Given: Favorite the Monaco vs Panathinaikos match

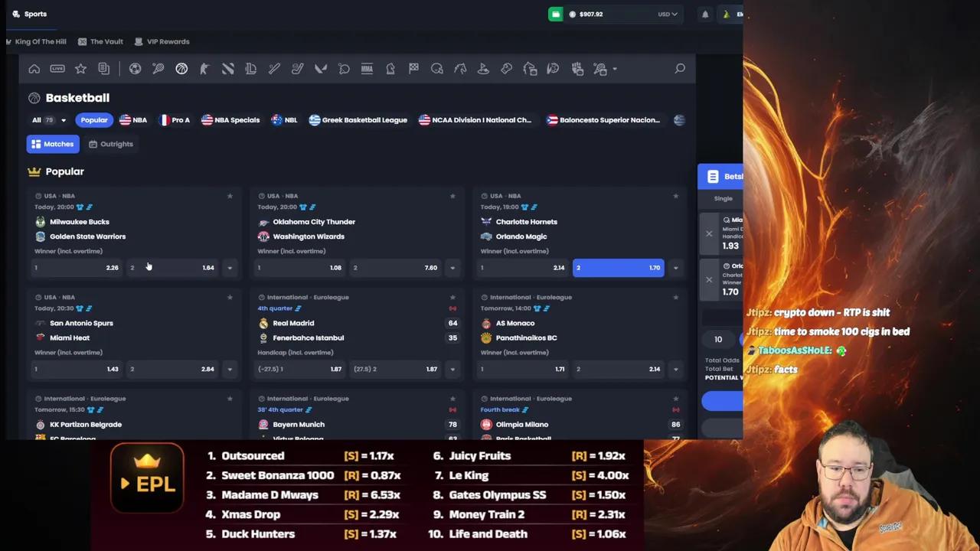Looking at the screenshot, I should (675, 297).
